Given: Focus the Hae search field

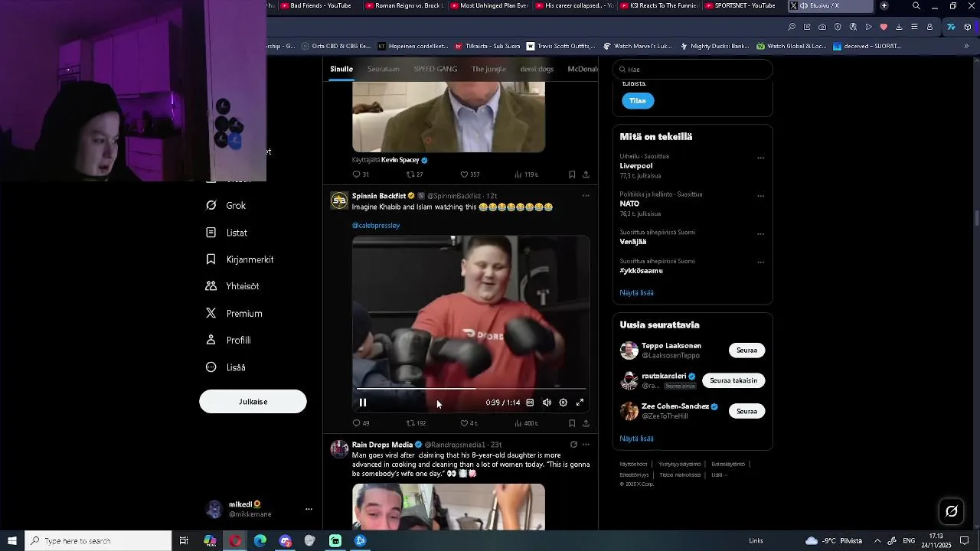Looking at the screenshot, I should tap(693, 70).
